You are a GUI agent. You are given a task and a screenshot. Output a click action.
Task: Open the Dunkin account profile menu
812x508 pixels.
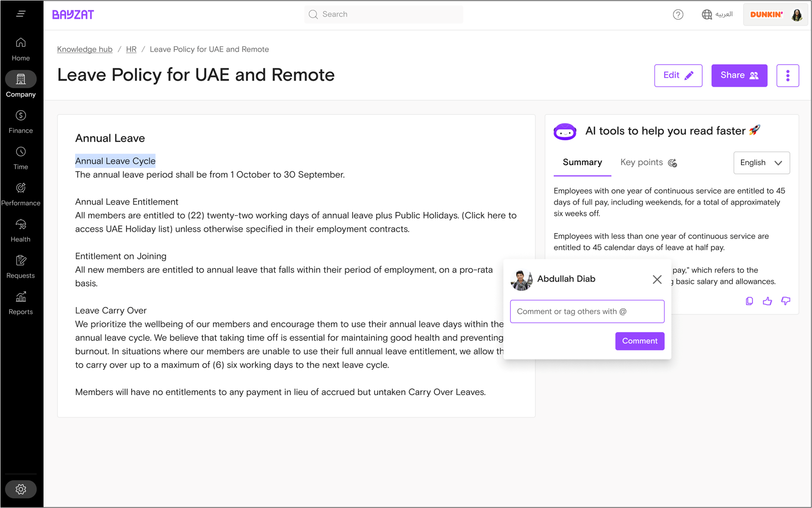[776, 14]
